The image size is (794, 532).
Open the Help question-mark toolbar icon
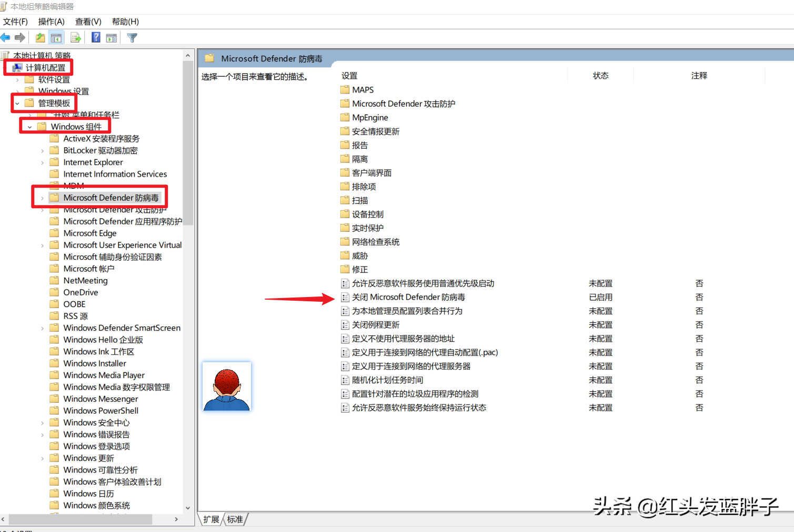(x=96, y=37)
